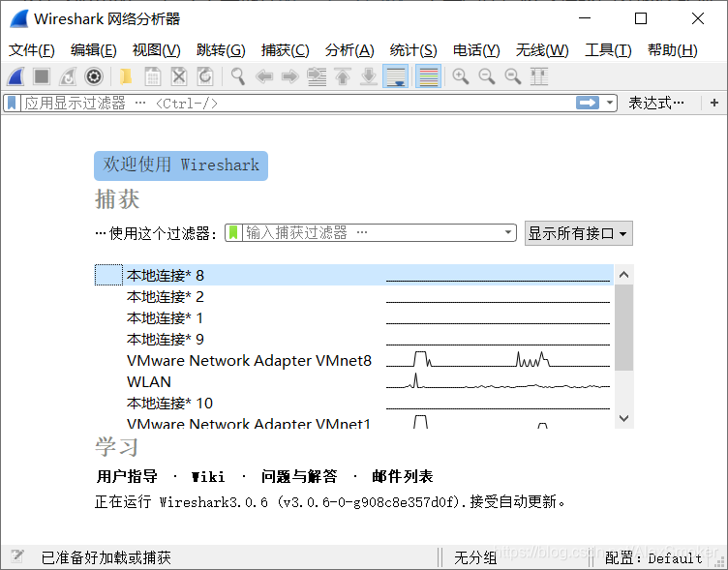
Task: Select interface 本地连接* 1
Action: coord(353,317)
